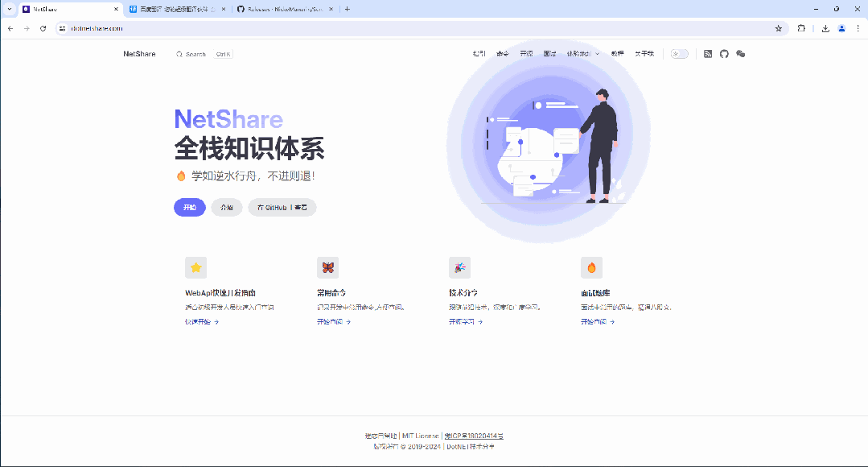Click the link under WebApi快速开发指南 card
868x467 pixels.
[202, 322]
